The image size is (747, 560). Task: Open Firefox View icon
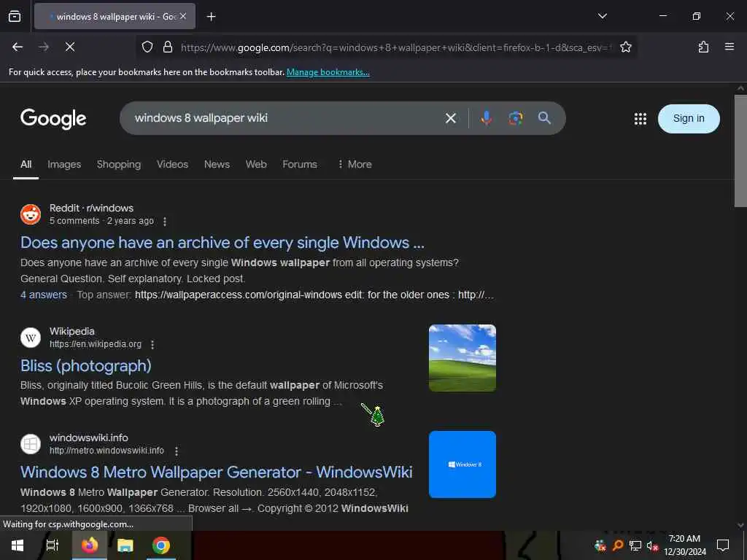point(15,16)
